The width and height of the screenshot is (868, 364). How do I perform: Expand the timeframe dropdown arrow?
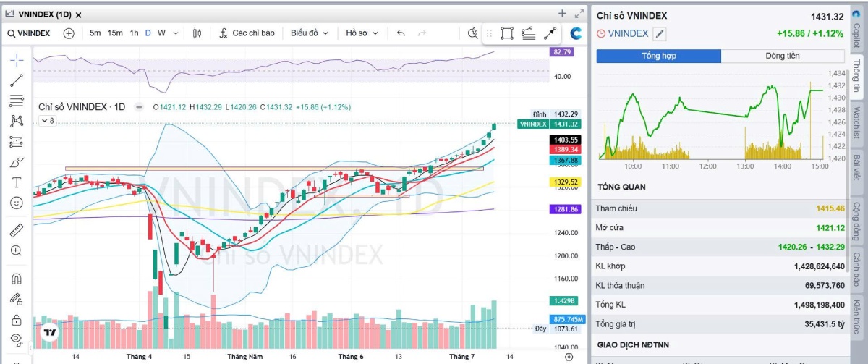(x=176, y=33)
